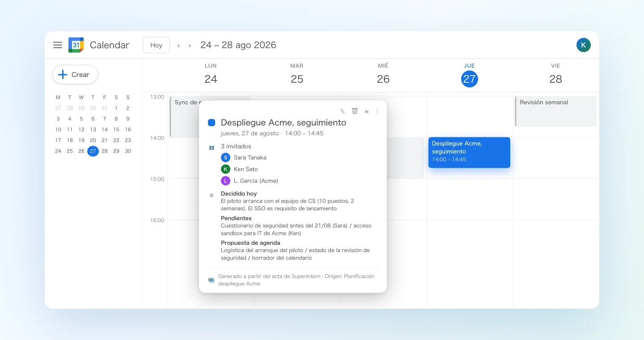Click the Pendientes heading
This screenshot has height=340, width=644.
tap(236, 218)
